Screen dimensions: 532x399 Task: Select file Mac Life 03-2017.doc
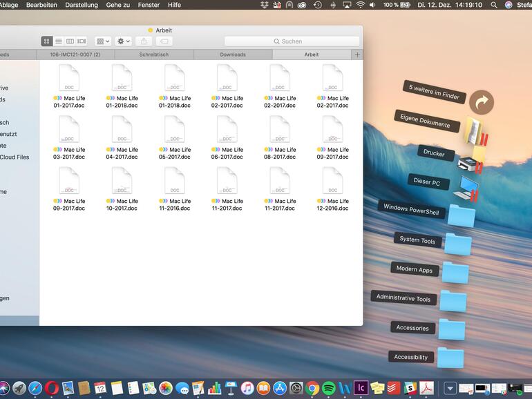coord(69,138)
